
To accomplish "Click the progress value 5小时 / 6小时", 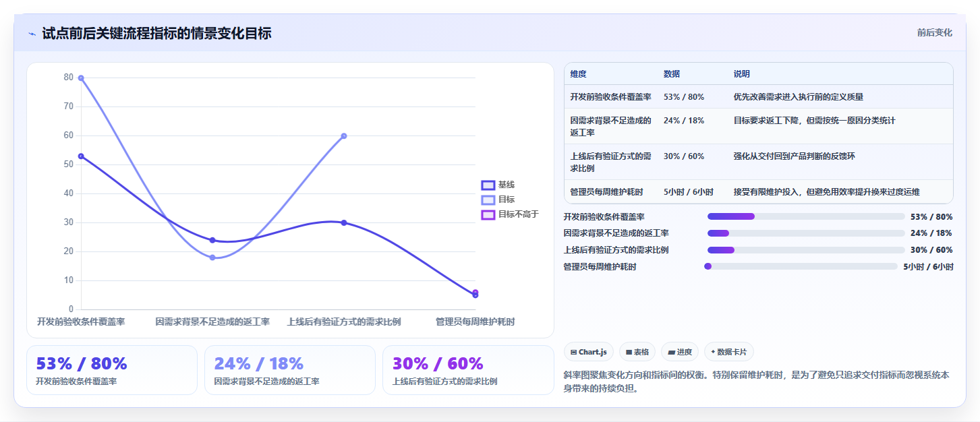I will [928, 267].
